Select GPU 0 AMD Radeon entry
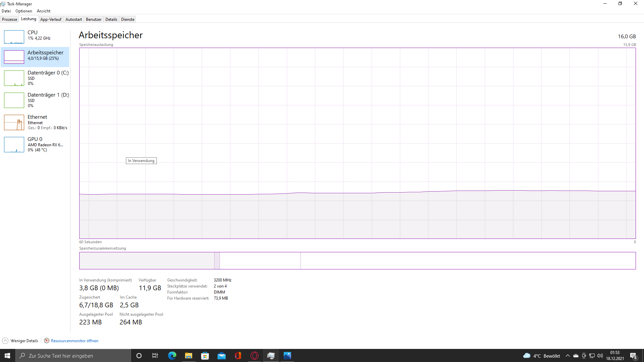 (35, 144)
